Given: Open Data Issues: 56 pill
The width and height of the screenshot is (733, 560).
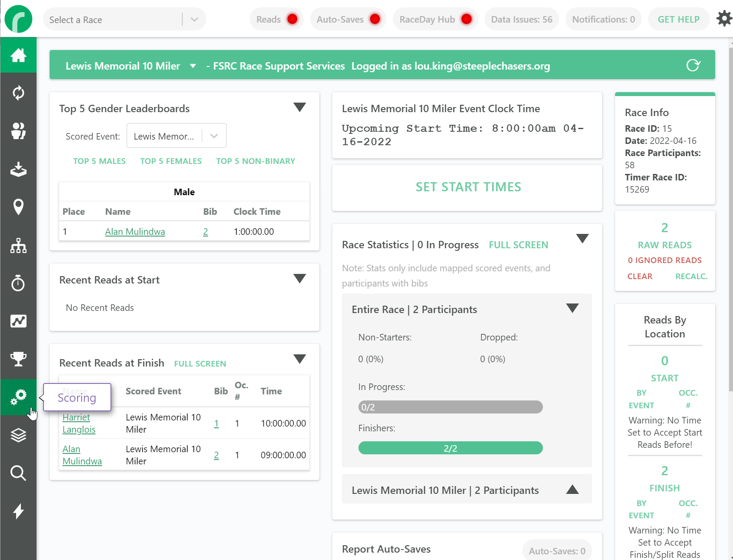Looking at the screenshot, I should (522, 19).
